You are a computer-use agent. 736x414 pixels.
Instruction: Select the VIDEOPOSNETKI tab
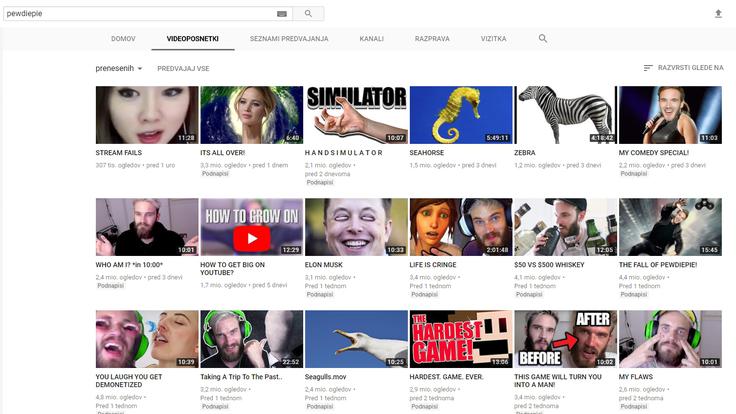(192, 39)
